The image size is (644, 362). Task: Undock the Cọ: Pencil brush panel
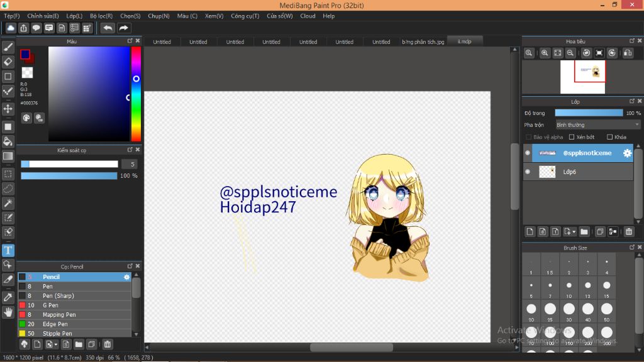(130, 266)
